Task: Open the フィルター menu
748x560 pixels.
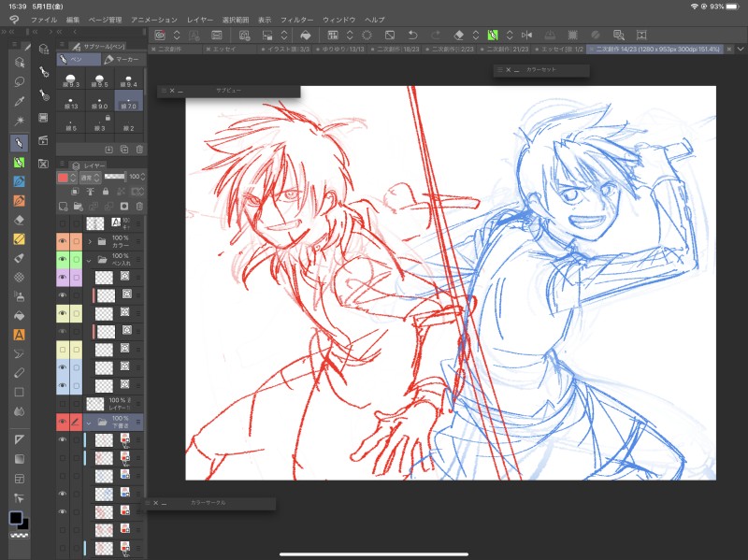Action: pos(296,20)
